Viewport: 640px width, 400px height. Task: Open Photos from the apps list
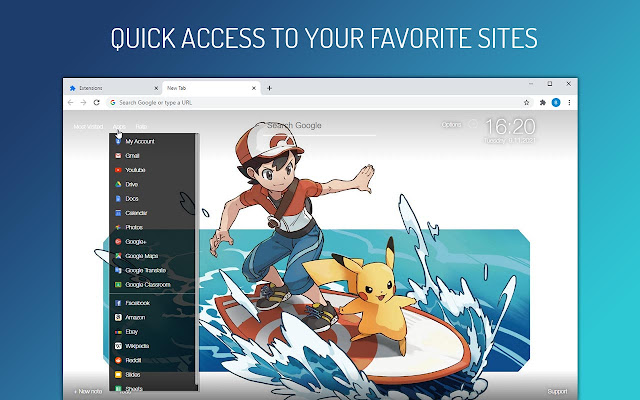coord(129,227)
